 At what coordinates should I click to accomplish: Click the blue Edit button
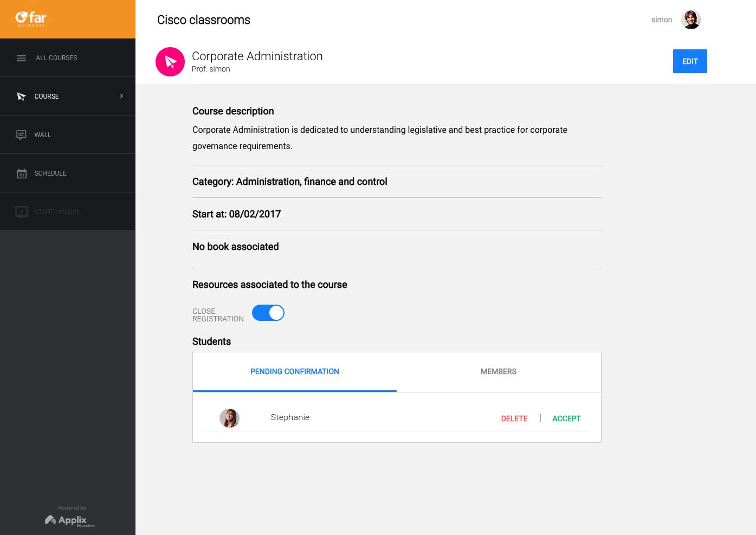pos(690,61)
